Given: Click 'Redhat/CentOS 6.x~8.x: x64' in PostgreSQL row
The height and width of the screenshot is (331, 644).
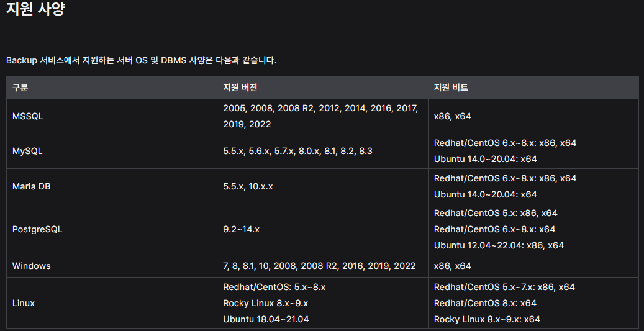Looking at the screenshot, I should point(494,229).
